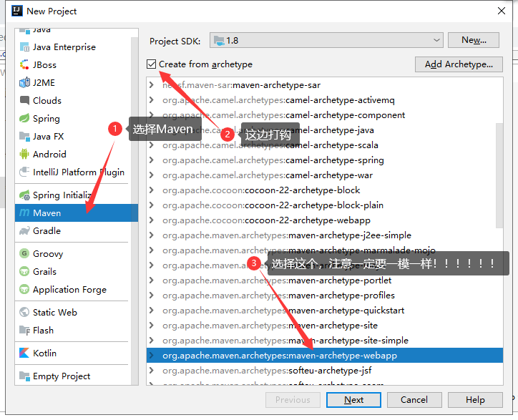
Task: Expand maven-archetype-quickstart chevron
Action: pos(152,311)
